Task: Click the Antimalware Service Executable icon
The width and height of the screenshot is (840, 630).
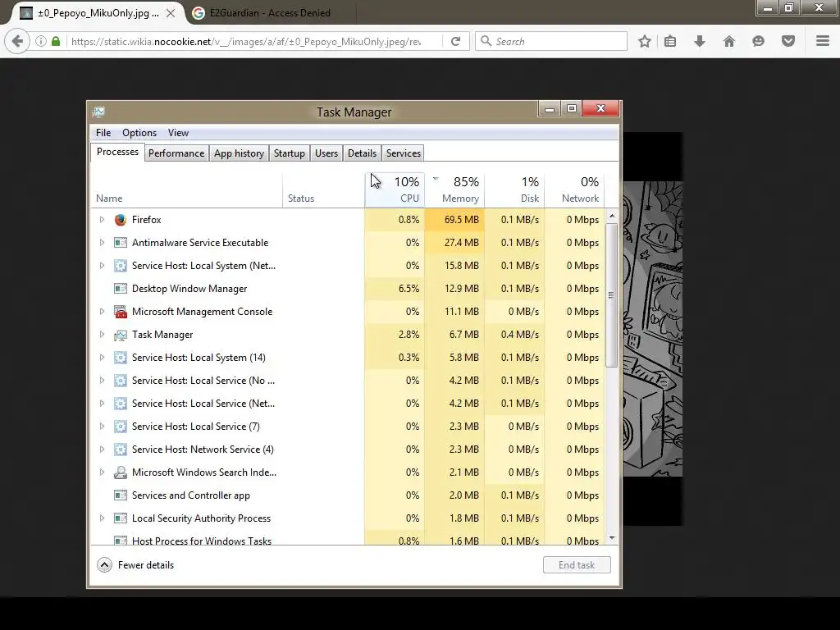Action: click(x=121, y=243)
